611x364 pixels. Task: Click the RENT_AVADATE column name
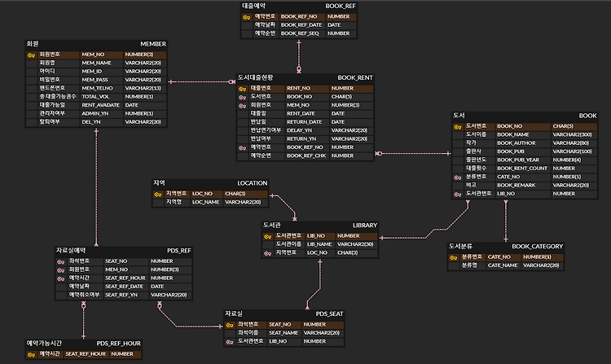pyautogui.click(x=100, y=105)
